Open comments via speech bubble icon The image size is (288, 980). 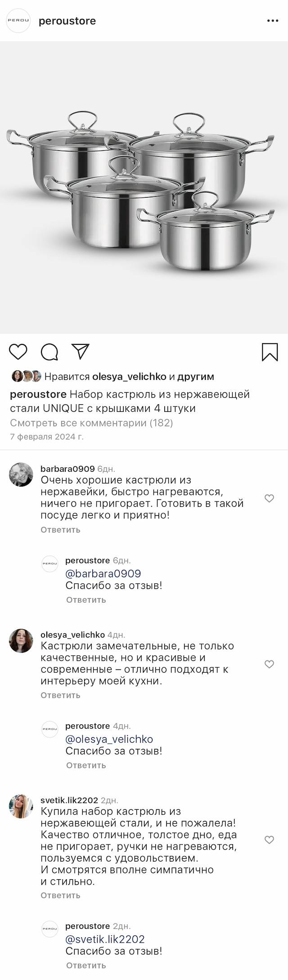pyautogui.click(x=49, y=352)
